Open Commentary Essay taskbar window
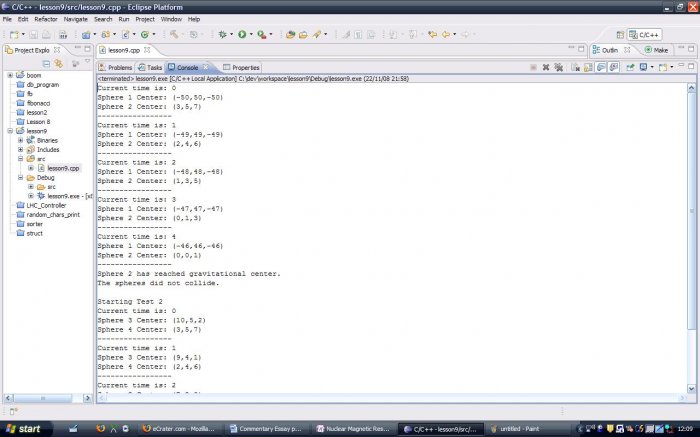 point(266,429)
